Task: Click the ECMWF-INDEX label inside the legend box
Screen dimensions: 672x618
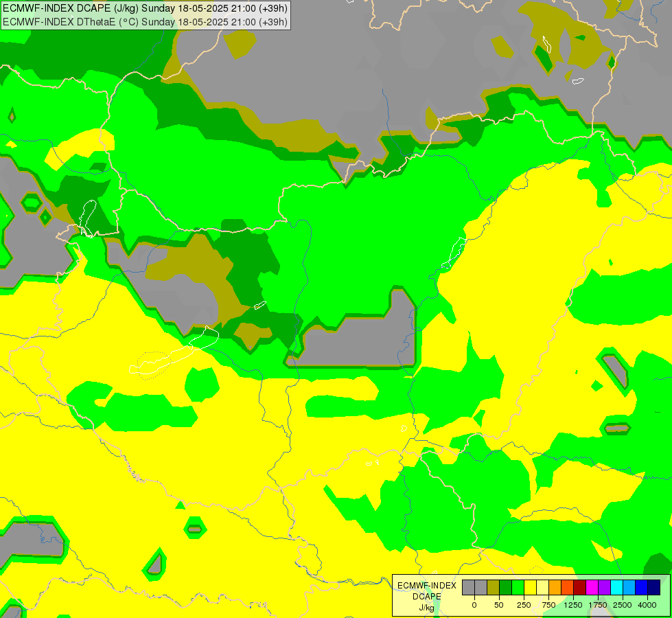Action: tap(427, 586)
